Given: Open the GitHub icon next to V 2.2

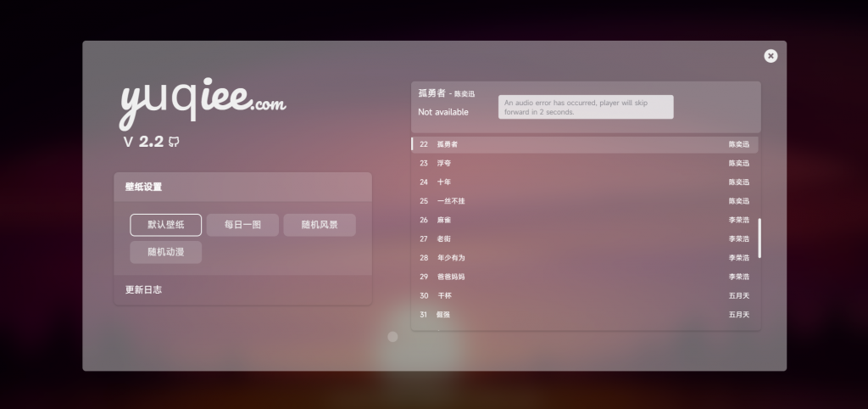Looking at the screenshot, I should [174, 142].
